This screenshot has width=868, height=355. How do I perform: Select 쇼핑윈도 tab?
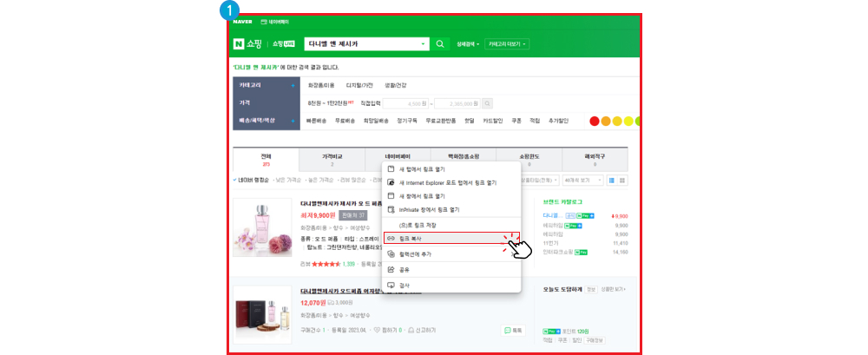529,160
